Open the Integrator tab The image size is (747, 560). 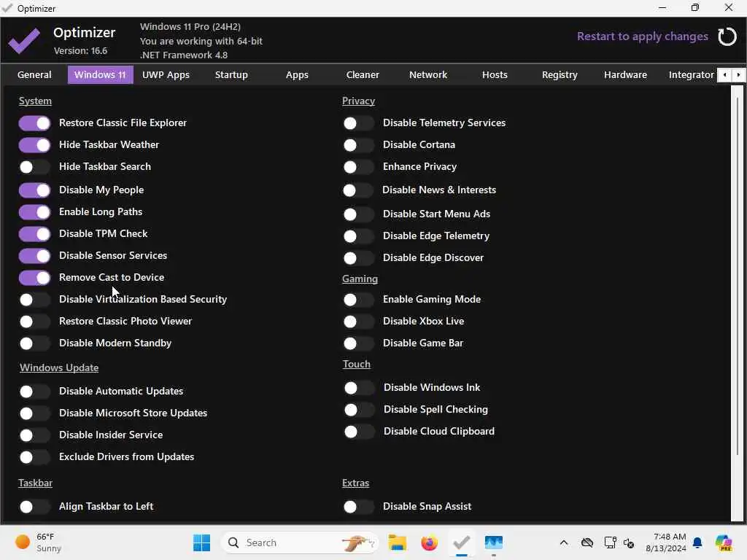coord(691,75)
